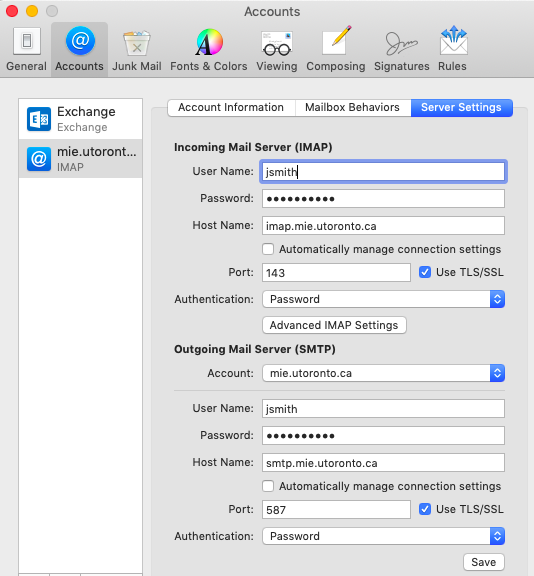Toggle Use TLS/SSL for outgoing port 587
534x576 pixels.
425,509
